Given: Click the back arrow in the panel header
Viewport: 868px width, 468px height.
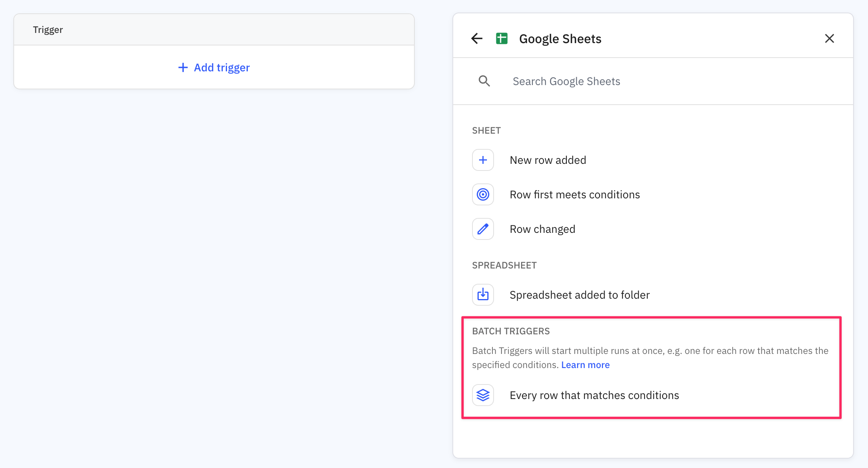Looking at the screenshot, I should [x=477, y=38].
